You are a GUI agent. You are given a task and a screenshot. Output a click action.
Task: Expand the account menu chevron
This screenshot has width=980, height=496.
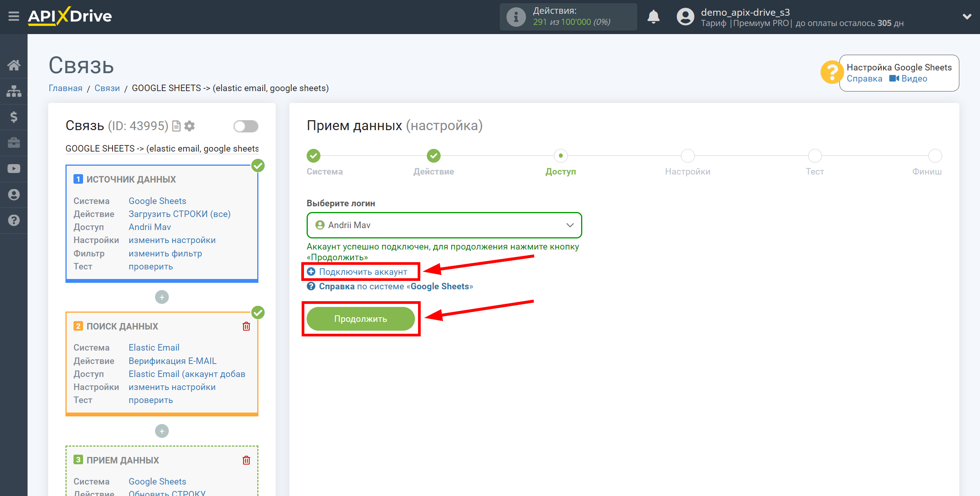point(967,16)
